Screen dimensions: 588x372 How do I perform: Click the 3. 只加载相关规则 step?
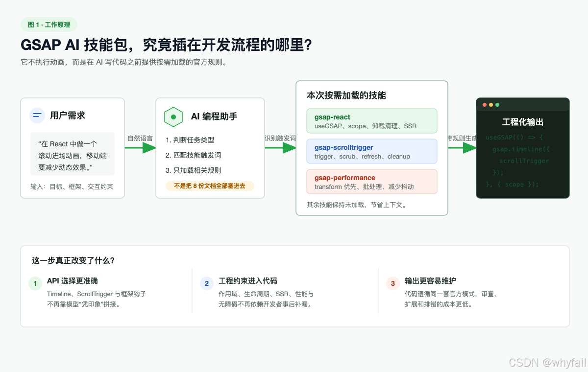tap(194, 170)
